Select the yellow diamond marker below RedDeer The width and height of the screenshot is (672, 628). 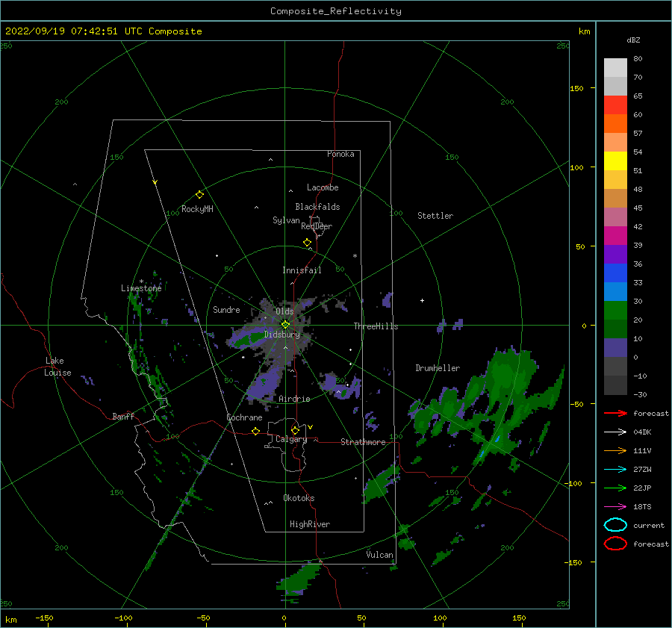(x=307, y=243)
